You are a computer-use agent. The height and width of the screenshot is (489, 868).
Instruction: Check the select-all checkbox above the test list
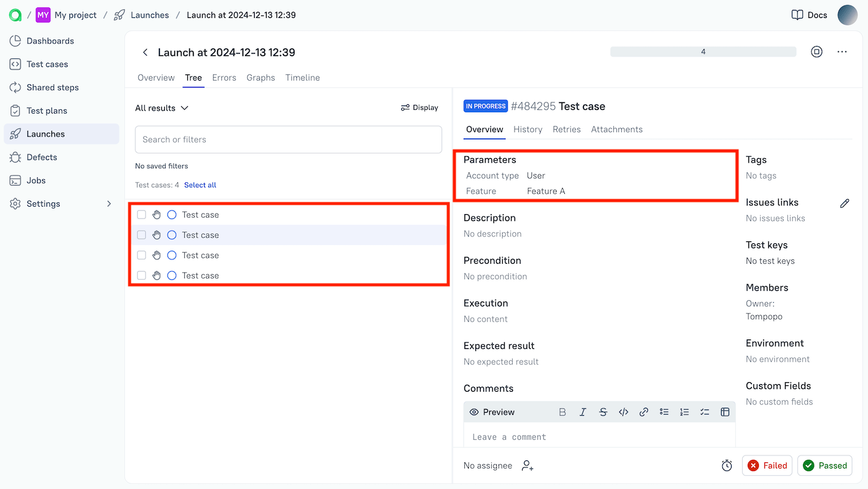tap(141, 214)
